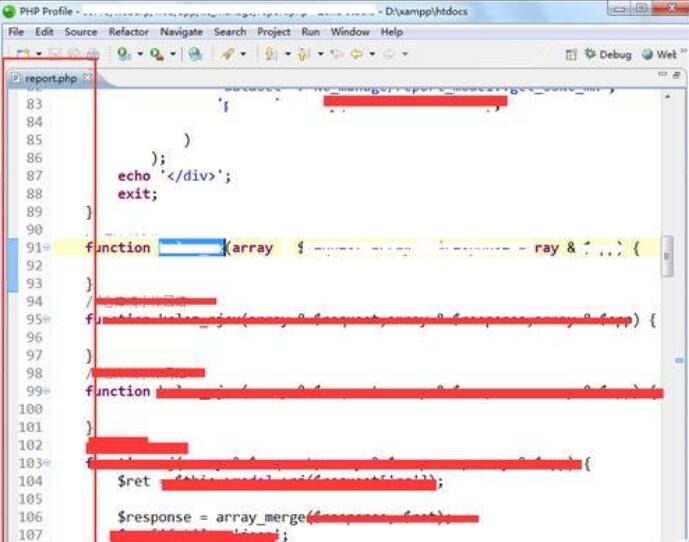Viewport: 689px width, 542px height.
Task: Collapse the function at line 95
Action: coord(47,320)
